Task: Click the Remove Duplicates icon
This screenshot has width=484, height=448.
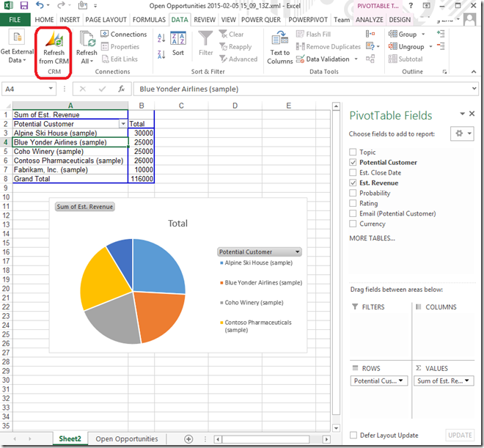Action: point(300,47)
